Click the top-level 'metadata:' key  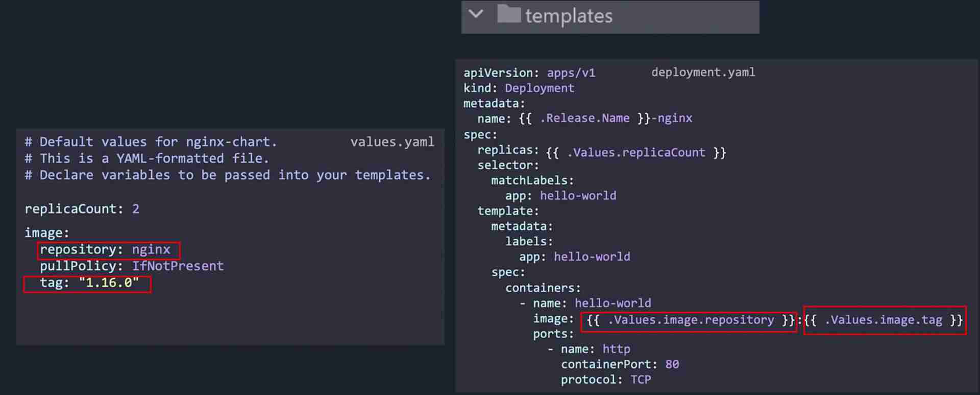494,103
